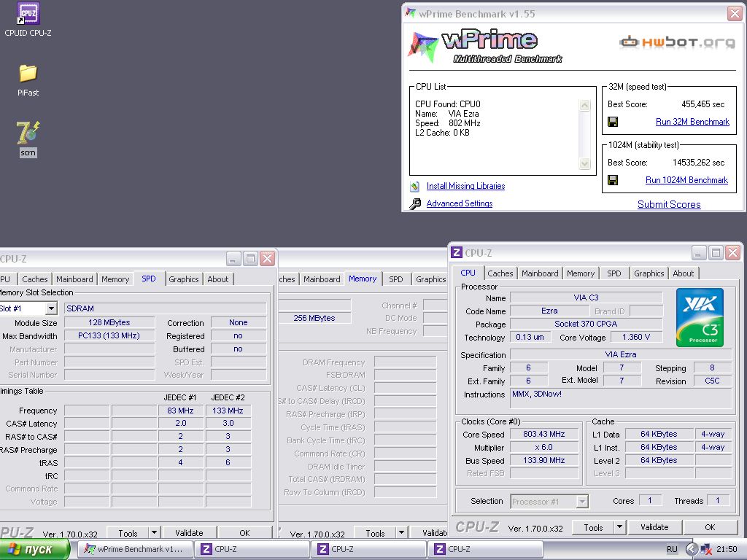This screenshot has width=747, height=560.
Task: Open the Processor #1 selection dropdown
Action: pyautogui.click(x=549, y=502)
